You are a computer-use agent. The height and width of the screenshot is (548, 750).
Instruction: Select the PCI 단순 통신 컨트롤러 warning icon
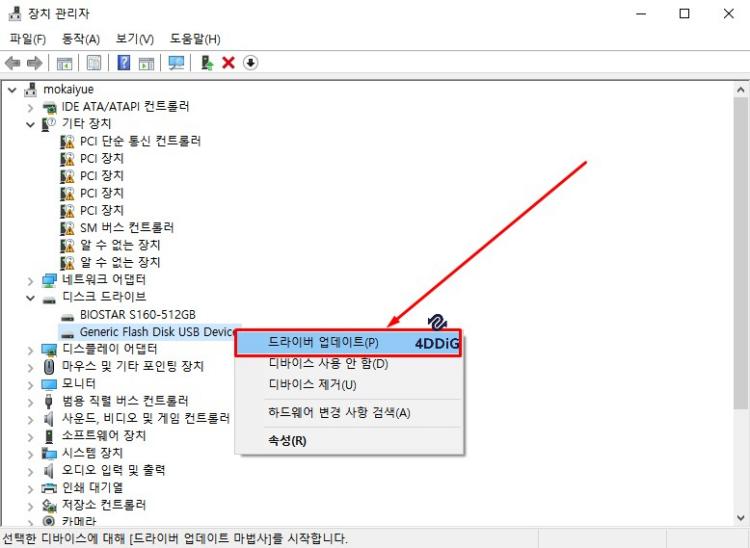pyautogui.click(x=67, y=142)
